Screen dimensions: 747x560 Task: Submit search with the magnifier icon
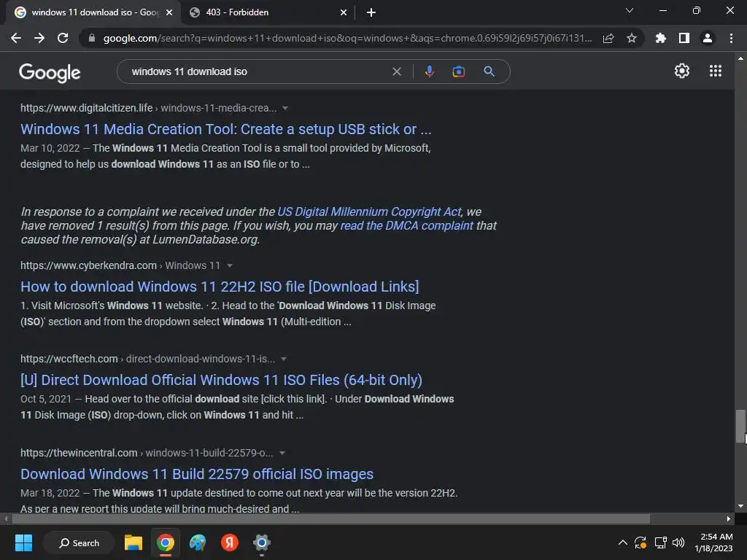(x=489, y=72)
